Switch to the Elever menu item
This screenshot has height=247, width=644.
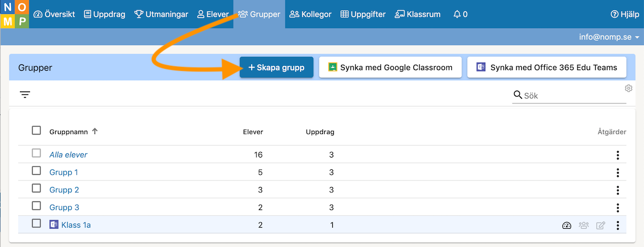pyautogui.click(x=213, y=14)
